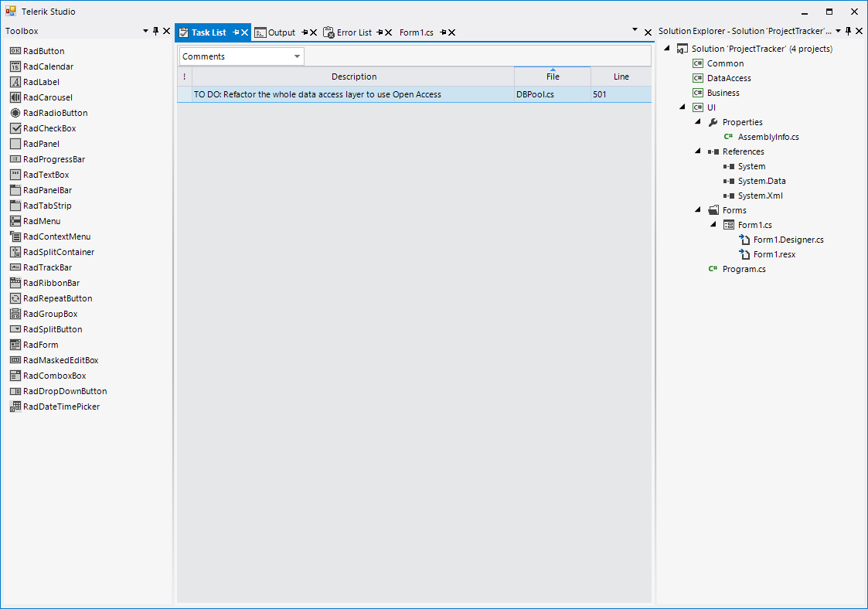Close the Error List tab
Viewport: 868px width, 609px height.
389,32
